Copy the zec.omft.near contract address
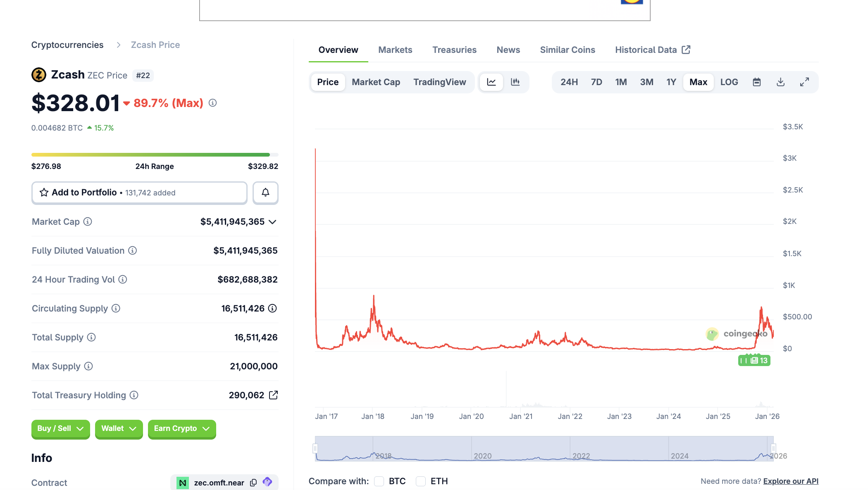Screen dimensions: 868x490 coord(253,483)
